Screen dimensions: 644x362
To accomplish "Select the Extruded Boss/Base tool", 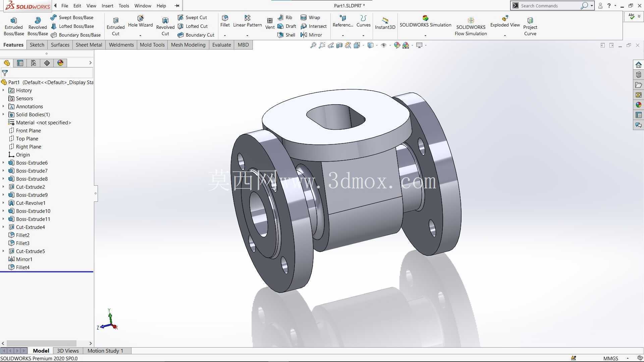I will tap(14, 26).
